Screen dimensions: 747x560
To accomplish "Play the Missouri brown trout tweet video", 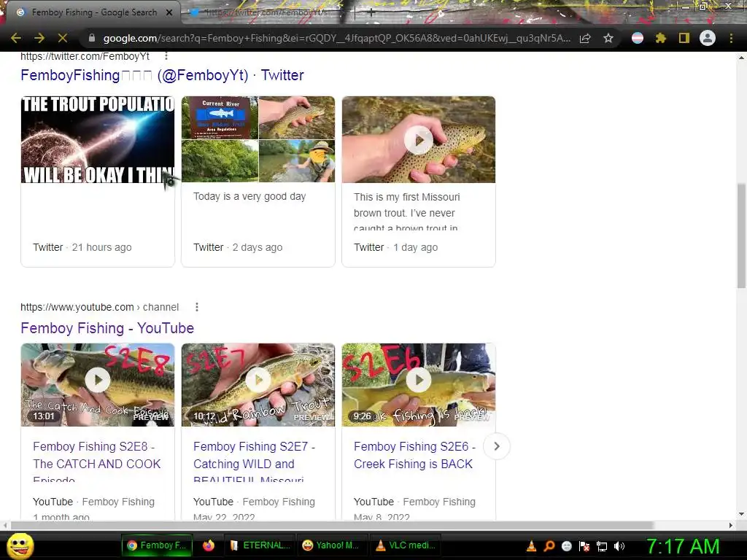I will coord(419,140).
